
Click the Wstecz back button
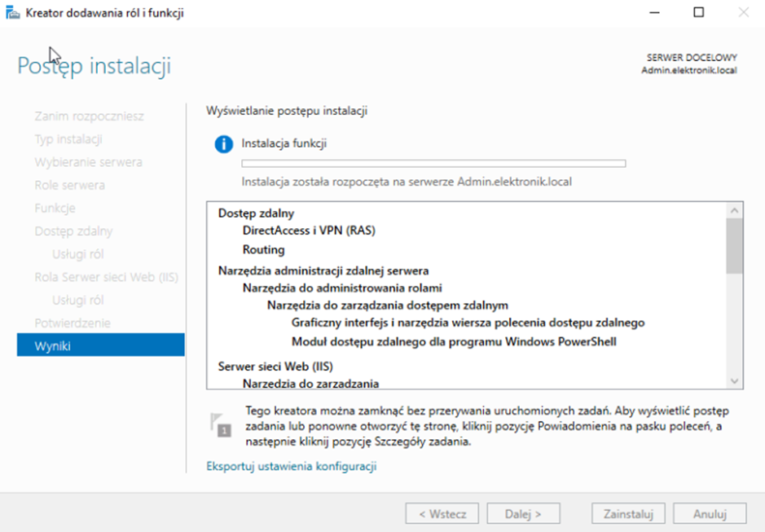tap(442, 514)
